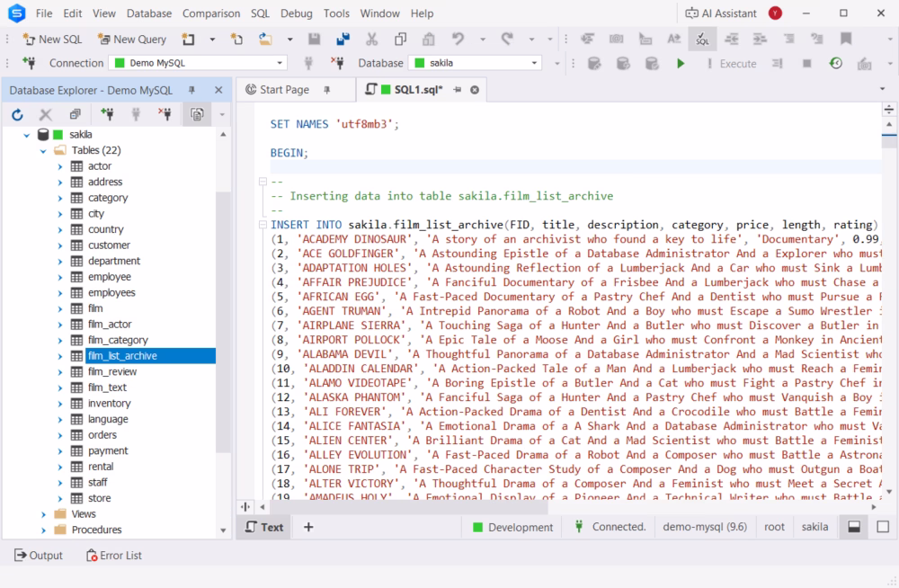Viewport: 899px width, 588px height.
Task: Click the user account avatar Y
Action: pyautogui.click(x=775, y=13)
